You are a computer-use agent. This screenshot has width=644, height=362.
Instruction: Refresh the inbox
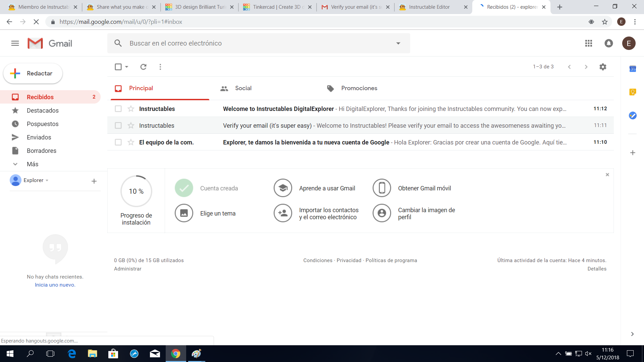[143, 67]
